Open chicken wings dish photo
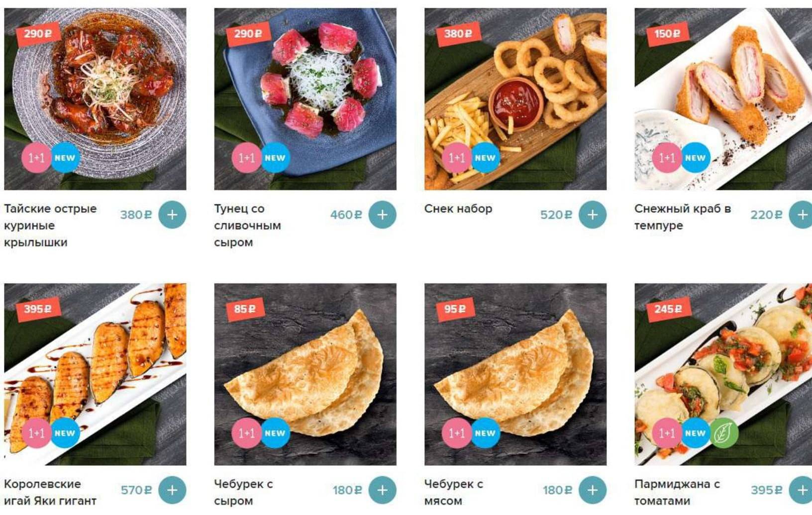Image resolution: width=812 pixels, height=515 pixels. tap(95, 99)
